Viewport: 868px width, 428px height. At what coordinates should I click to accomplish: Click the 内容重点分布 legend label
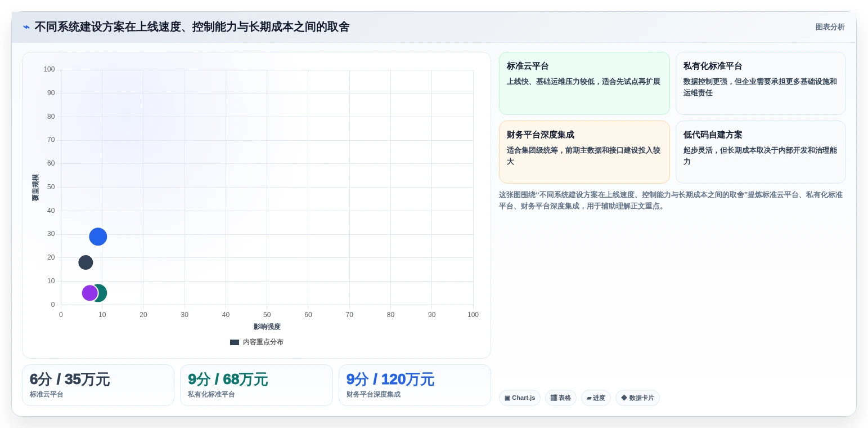click(x=263, y=342)
